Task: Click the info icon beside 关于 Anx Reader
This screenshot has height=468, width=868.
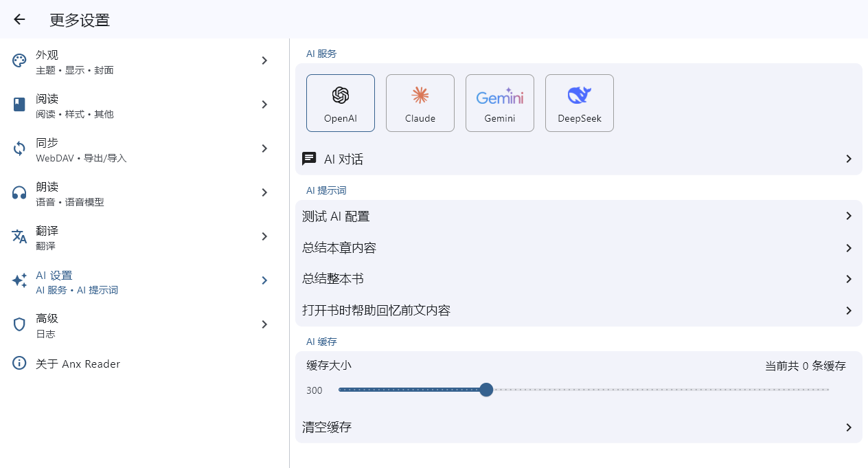Action: (19, 363)
